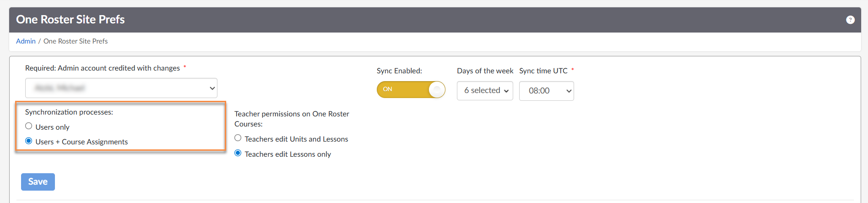
Task: Click the Required Admin account label
Action: [x=103, y=68]
